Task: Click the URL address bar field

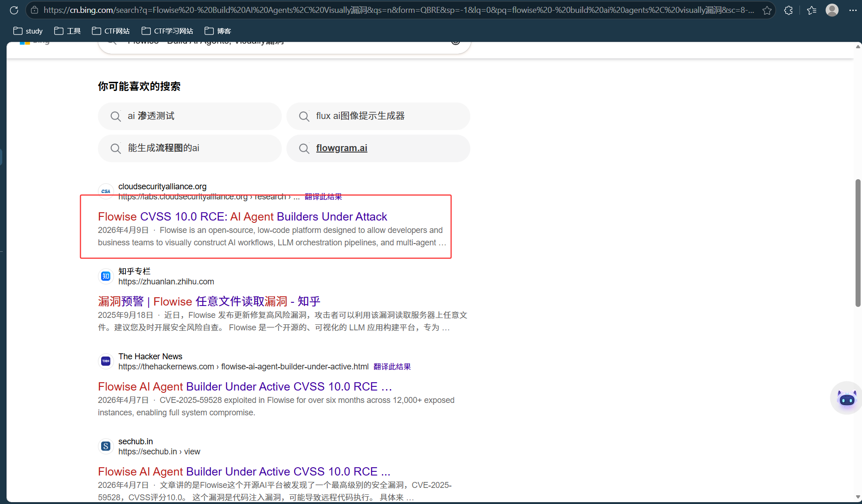Action: pyautogui.click(x=395, y=10)
